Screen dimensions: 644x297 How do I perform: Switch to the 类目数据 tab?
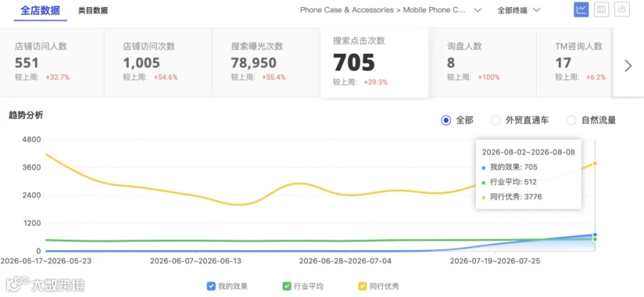pyautogui.click(x=93, y=11)
